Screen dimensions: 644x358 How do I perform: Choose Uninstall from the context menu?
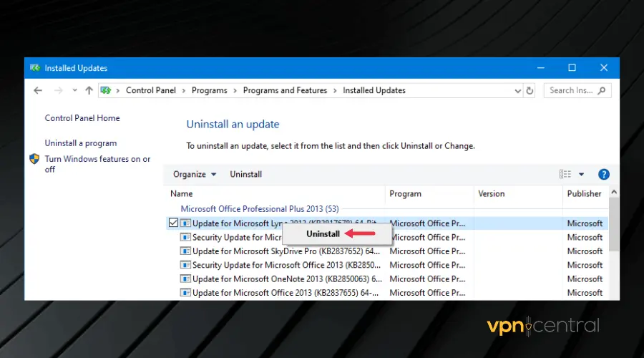point(323,234)
